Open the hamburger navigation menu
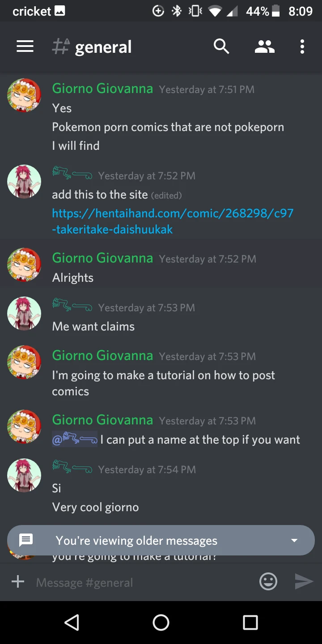The height and width of the screenshot is (644, 322). tap(25, 47)
